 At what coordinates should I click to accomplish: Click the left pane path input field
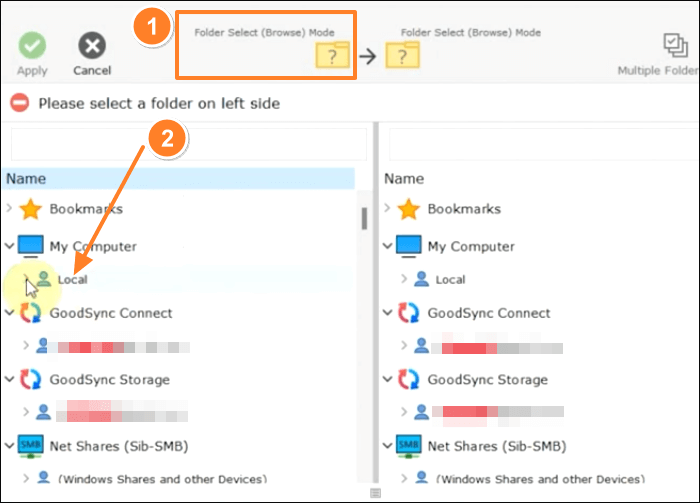click(188, 144)
